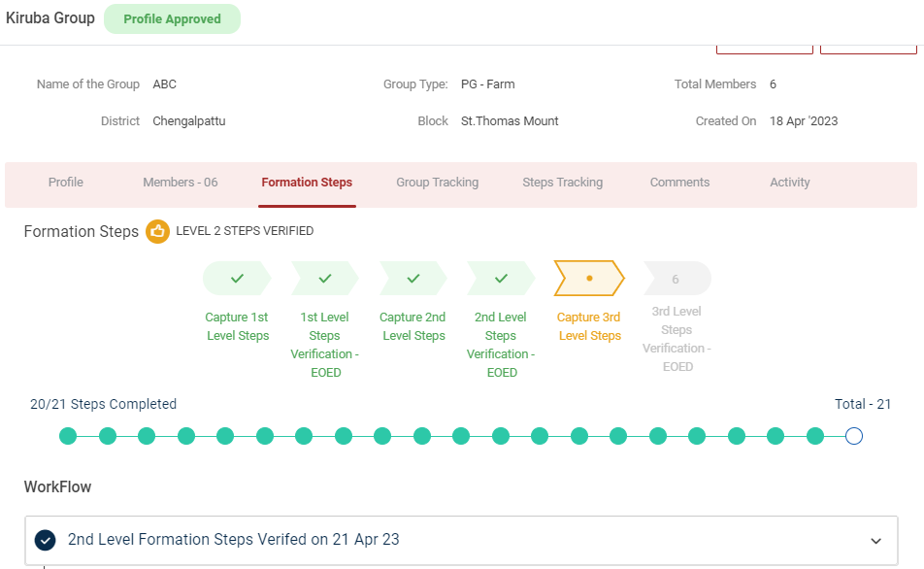
Task: Click the dark checkmark icon in WorkFlow
Action: point(45,540)
